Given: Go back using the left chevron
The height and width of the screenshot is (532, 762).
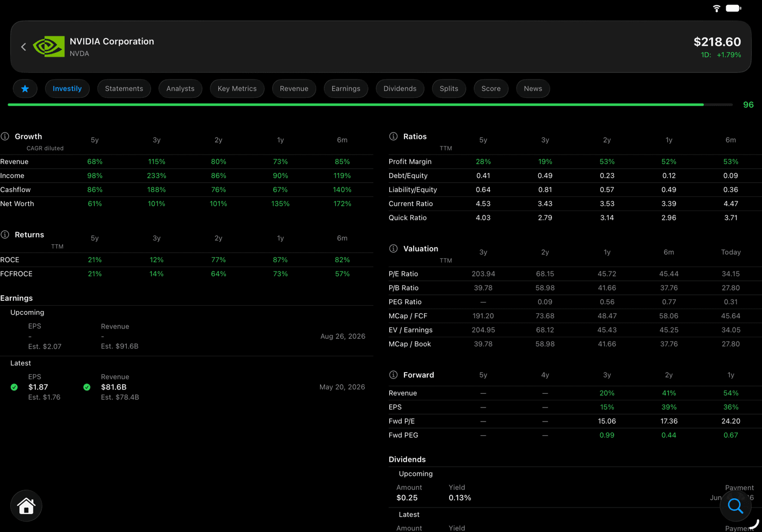Looking at the screenshot, I should click(23, 47).
